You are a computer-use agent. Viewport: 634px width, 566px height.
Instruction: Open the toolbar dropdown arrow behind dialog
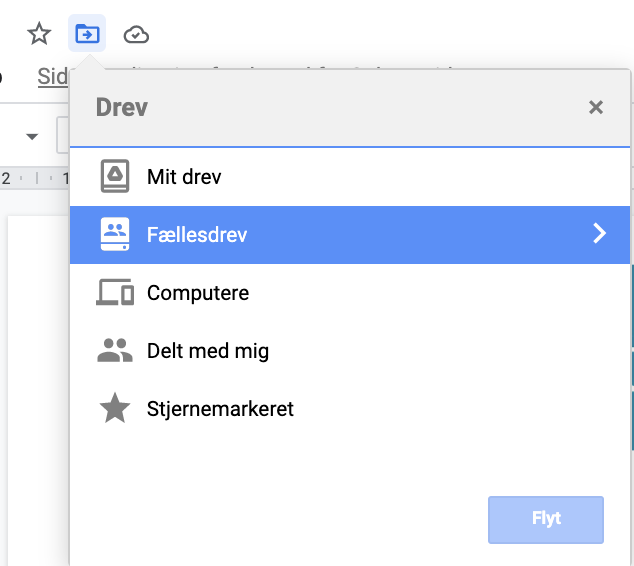point(32,137)
